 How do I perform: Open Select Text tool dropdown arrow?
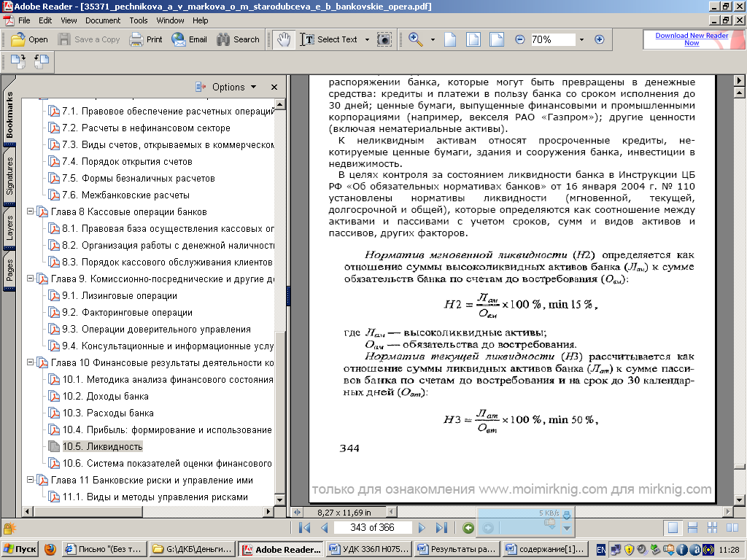pyautogui.click(x=367, y=39)
